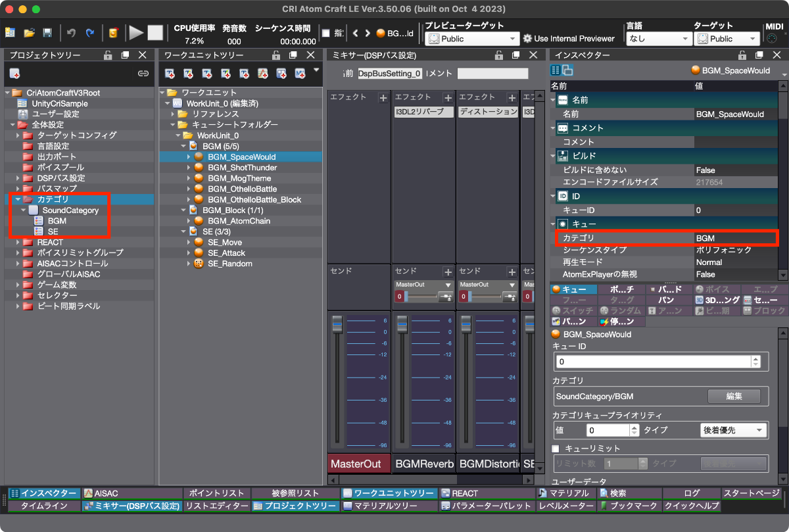Click the Open project folder icon
This screenshot has height=532, width=789.
[x=29, y=32]
